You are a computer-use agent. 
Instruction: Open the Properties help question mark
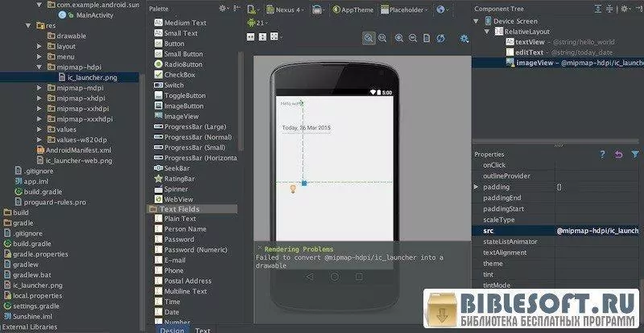click(x=602, y=154)
